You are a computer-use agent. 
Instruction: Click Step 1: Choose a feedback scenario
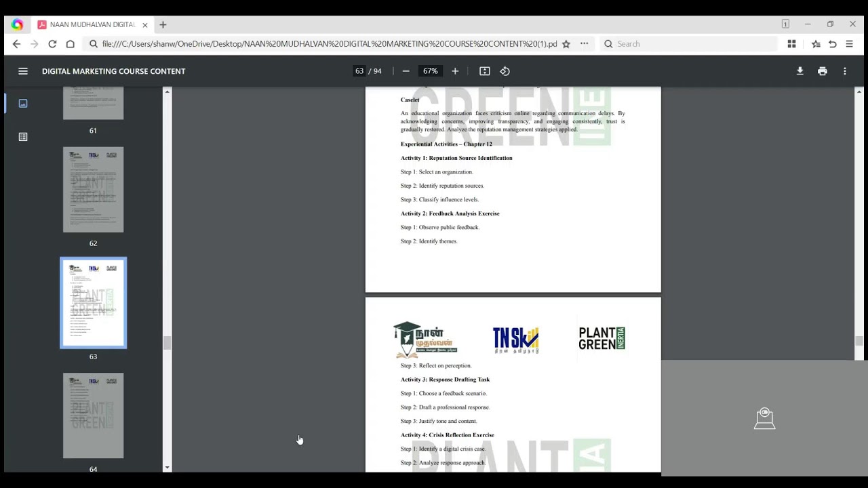pyautogui.click(x=443, y=394)
